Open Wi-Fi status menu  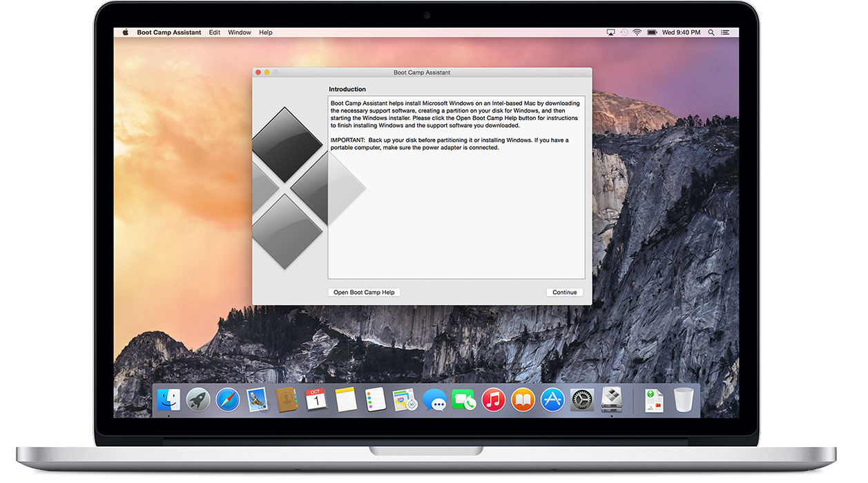click(x=637, y=32)
